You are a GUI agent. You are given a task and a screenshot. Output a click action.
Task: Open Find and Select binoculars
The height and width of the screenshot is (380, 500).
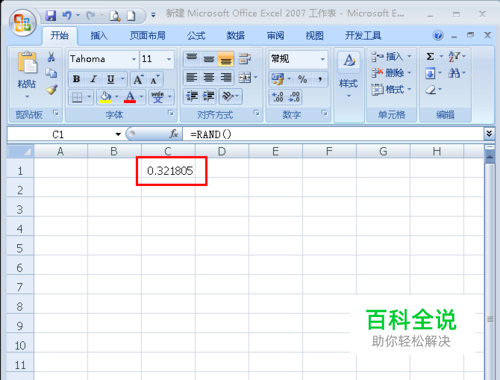454,73
